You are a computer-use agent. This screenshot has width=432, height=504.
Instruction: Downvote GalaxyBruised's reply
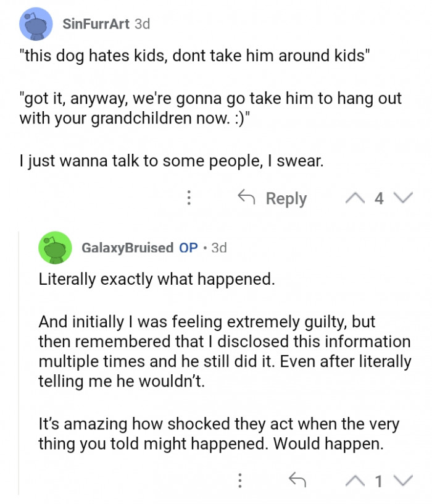[403, 479]
